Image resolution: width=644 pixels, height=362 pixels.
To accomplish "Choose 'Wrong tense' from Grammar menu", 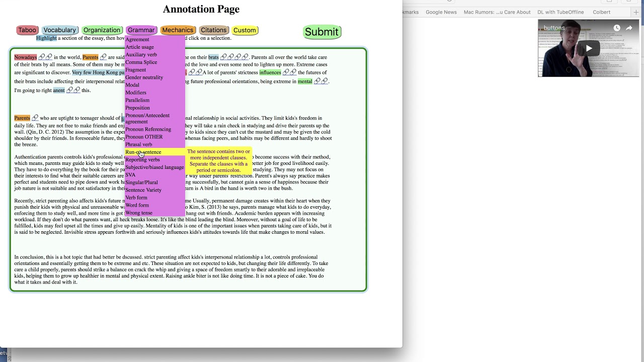I will point(154,213).
